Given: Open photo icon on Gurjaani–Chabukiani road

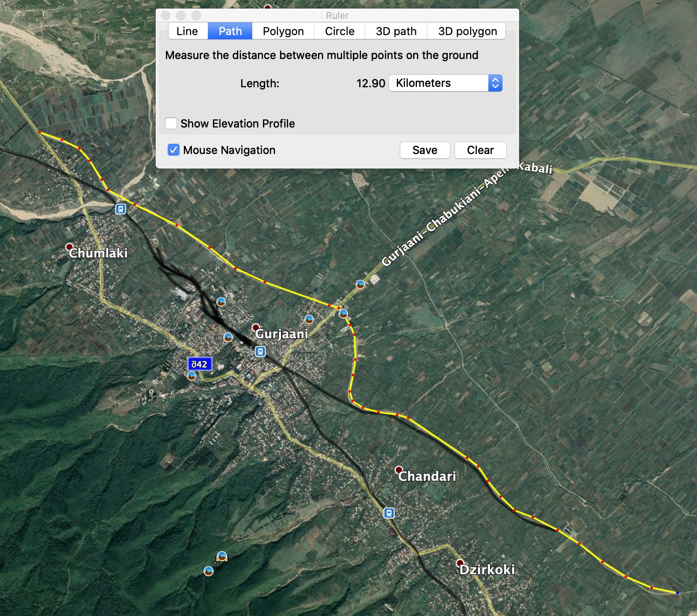Looking at the screenshot, I should (x=360, y=284).
